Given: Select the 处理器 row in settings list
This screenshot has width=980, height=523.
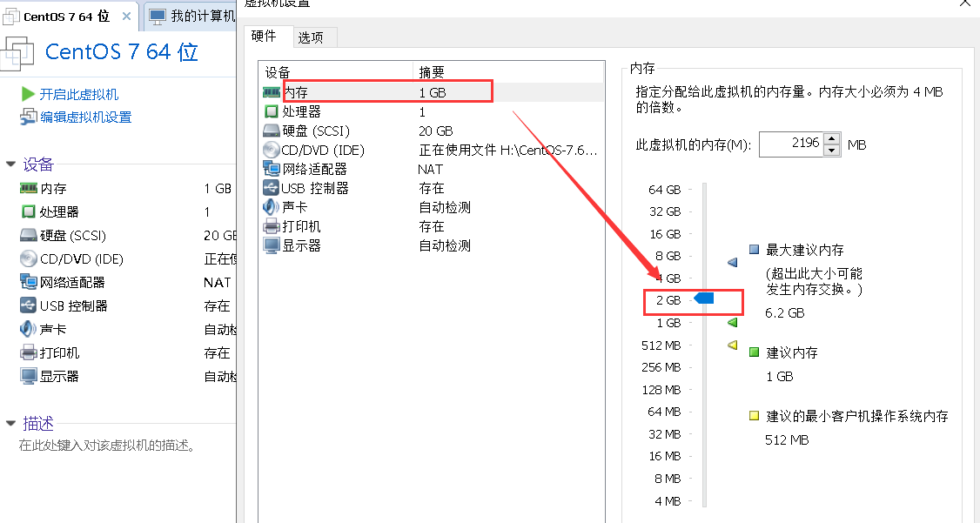Looking at the screenshot, I should tap(432, 112).
